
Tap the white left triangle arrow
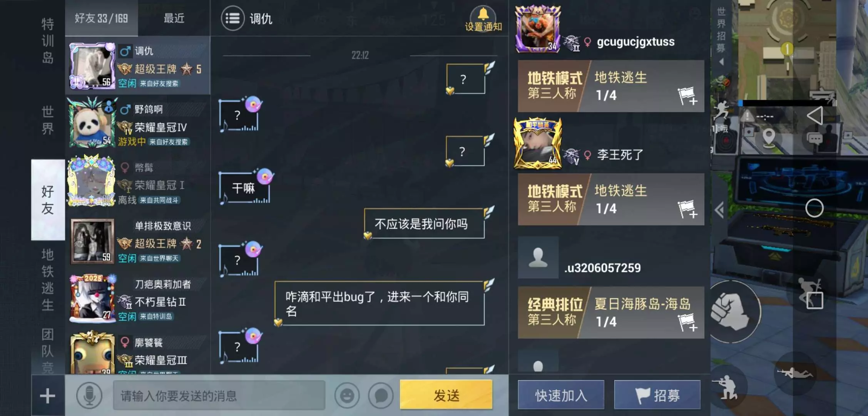(815, 116)
